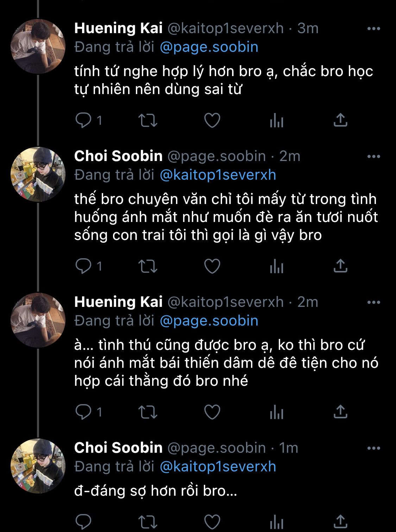Open more options on Choi Soobin's 2m tweet

pos(373,156)
